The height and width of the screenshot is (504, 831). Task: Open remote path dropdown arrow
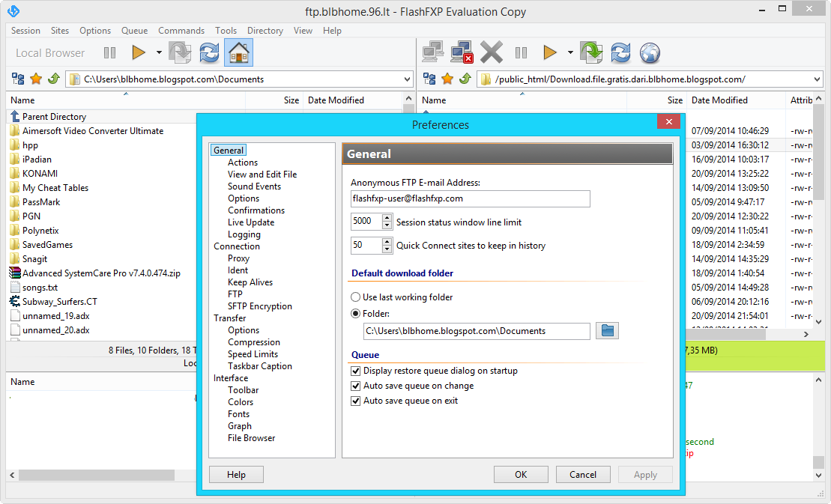[x=818, y=79]
